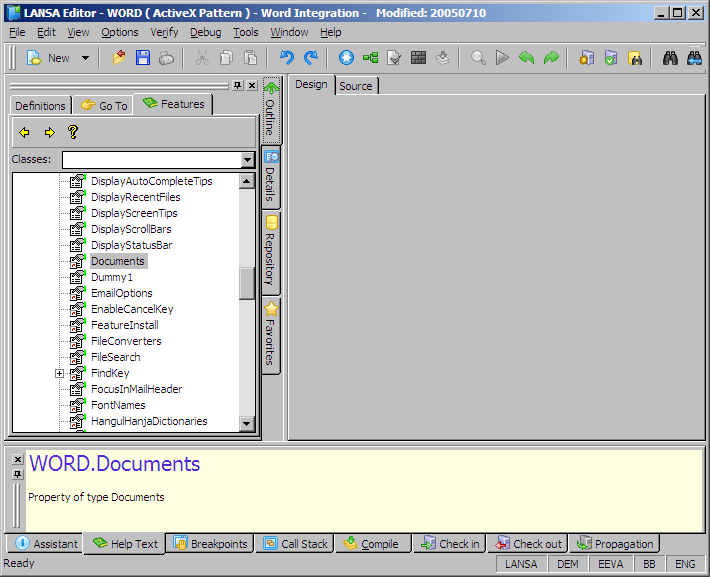Click the yellow question mark help icon

(73, 132)
